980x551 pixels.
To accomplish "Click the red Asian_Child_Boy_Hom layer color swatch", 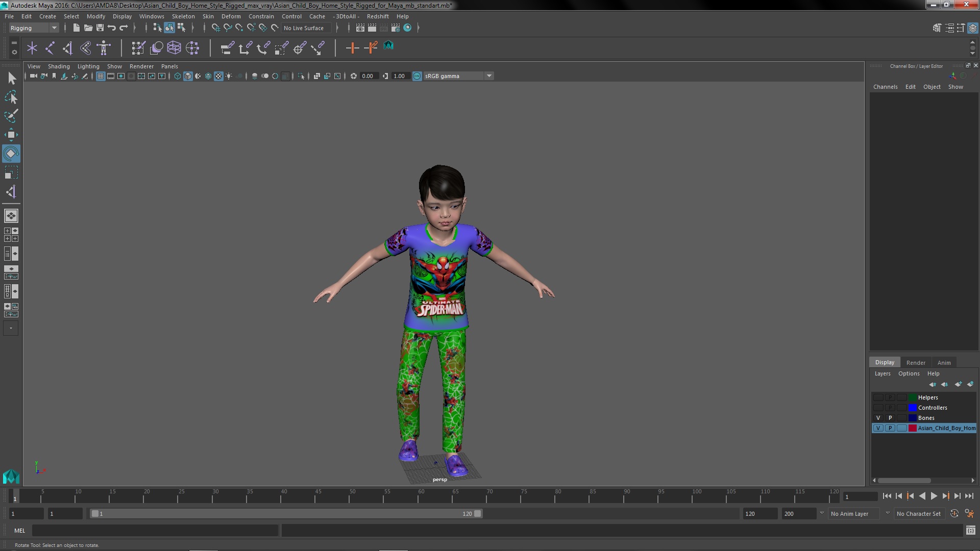I will pos(912,428).
